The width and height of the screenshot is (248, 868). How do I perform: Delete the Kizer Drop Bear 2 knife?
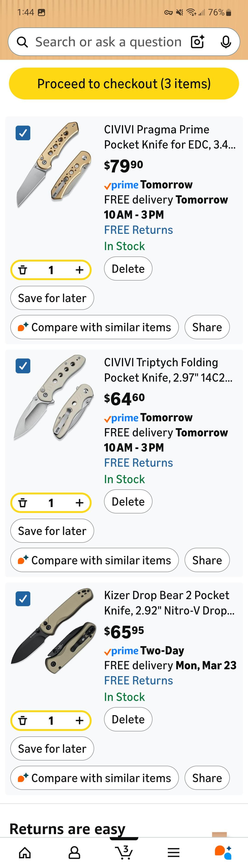tap(128, 719)
